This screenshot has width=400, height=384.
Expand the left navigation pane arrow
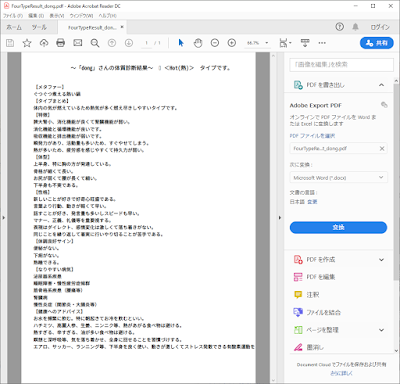pyautogui.click(x=3, y=218)
